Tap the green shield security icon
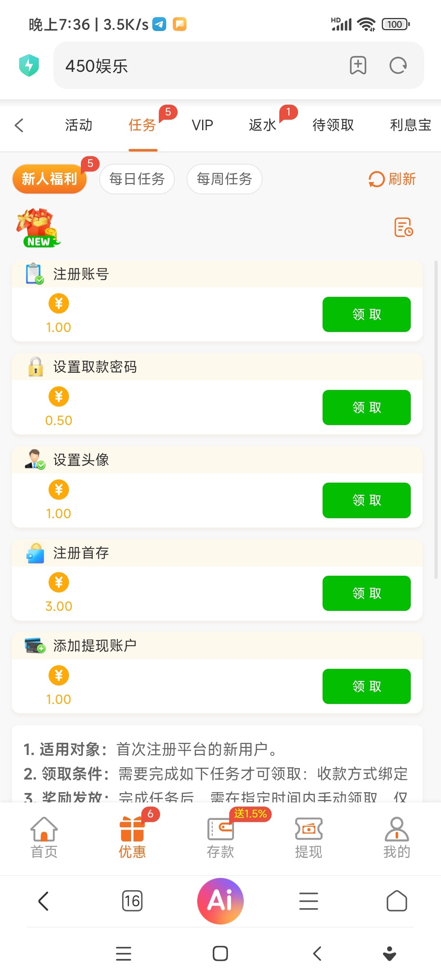Image resolution: width=441 pixels, height=980 pixels. (29, 65)
